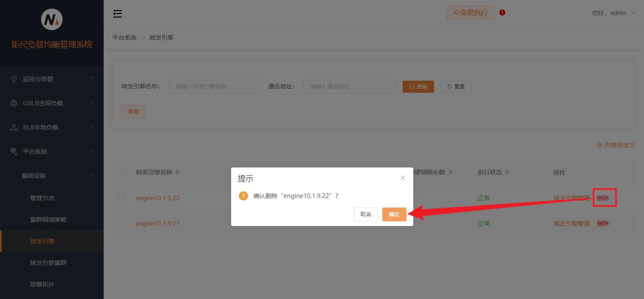Viewport: 644px width, 299px height.
Task: Click the 通讯地址 input field
Action: click(349, 86)
